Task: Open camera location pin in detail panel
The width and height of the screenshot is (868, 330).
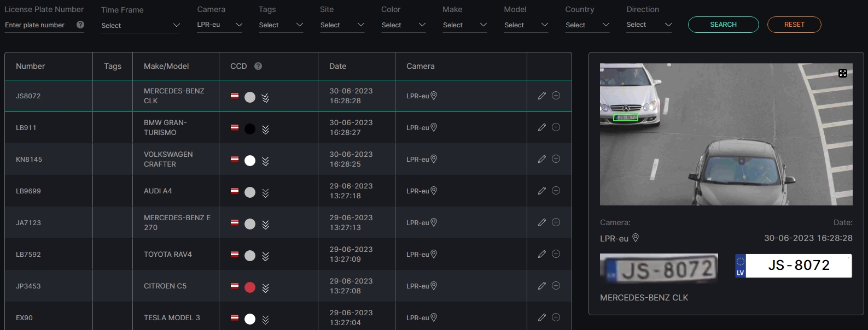Action: (636, 238)
